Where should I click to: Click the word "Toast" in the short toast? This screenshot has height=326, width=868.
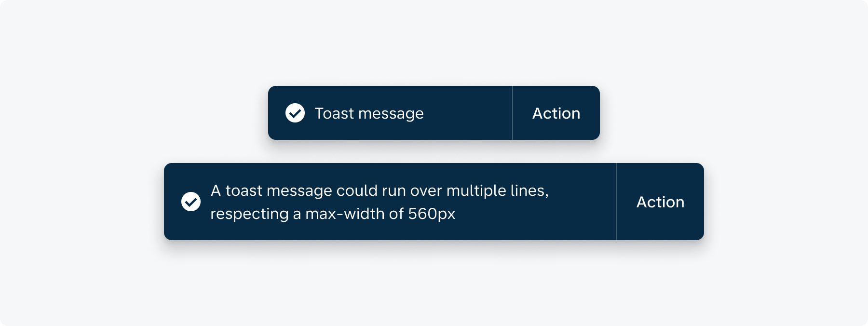[334, 113]
